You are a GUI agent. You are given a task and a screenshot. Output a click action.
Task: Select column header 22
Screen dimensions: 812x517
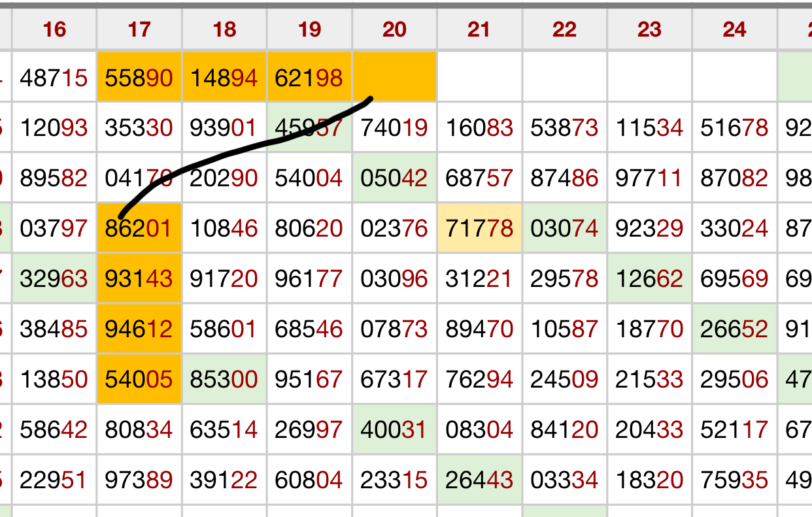click(x=564, y=29)
